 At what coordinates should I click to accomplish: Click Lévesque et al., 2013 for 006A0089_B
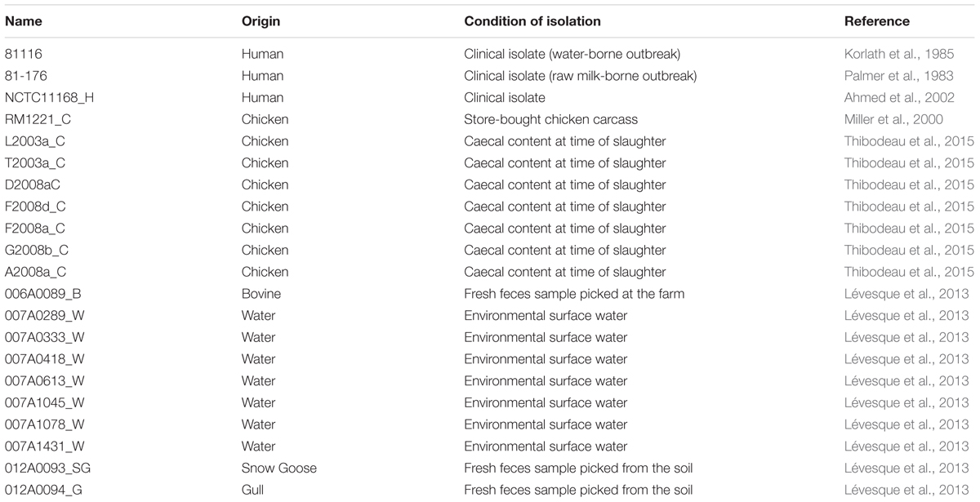pyautogui.click(x=906, y=294)
